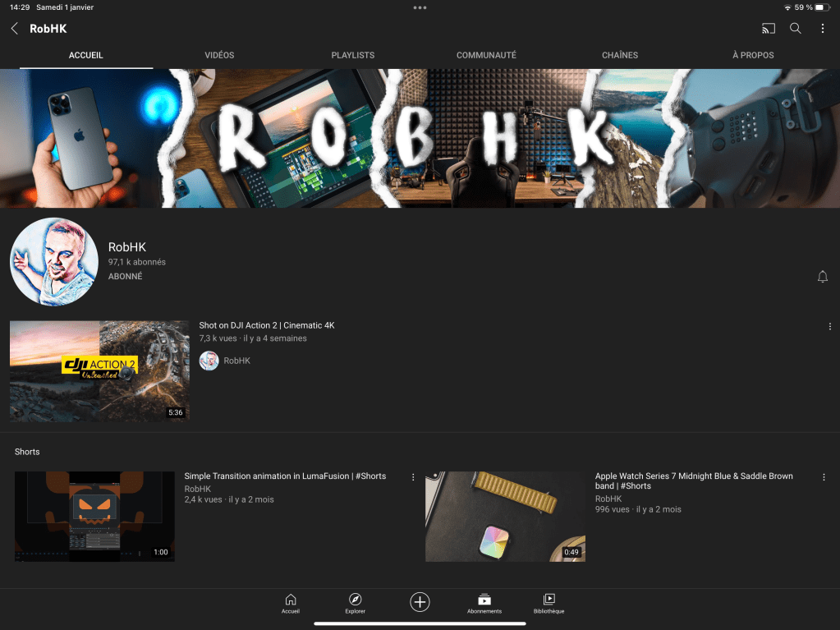Open the À PROPOS tab
This screenshot has height=630, width=840.
[753, 55]
